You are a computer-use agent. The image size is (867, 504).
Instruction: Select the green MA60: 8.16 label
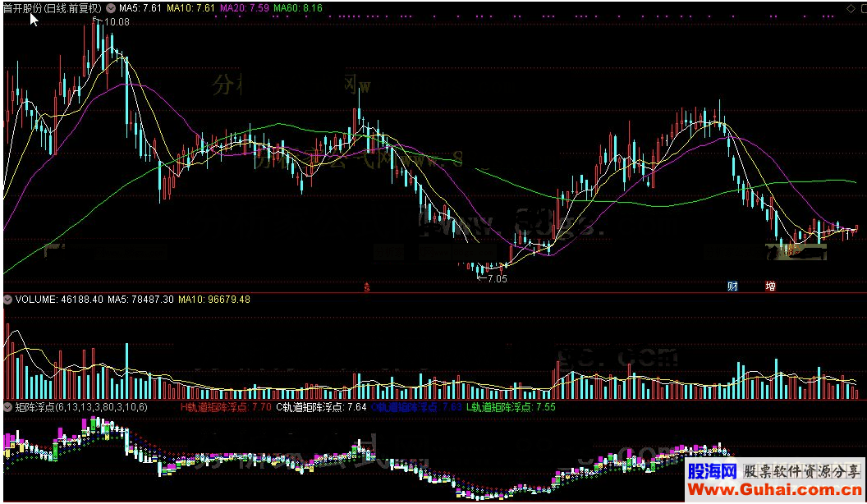[298, 8]
